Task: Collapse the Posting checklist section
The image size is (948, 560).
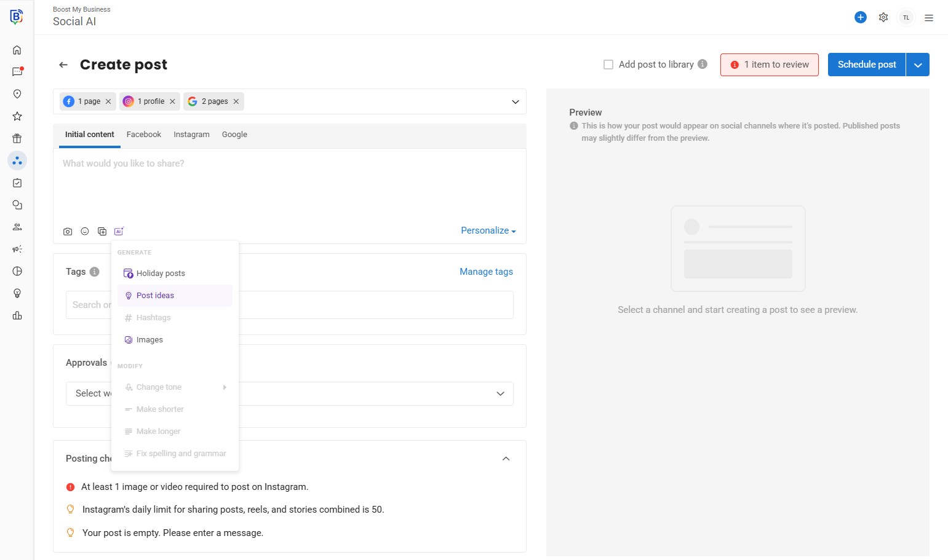Action: (506, 459)
